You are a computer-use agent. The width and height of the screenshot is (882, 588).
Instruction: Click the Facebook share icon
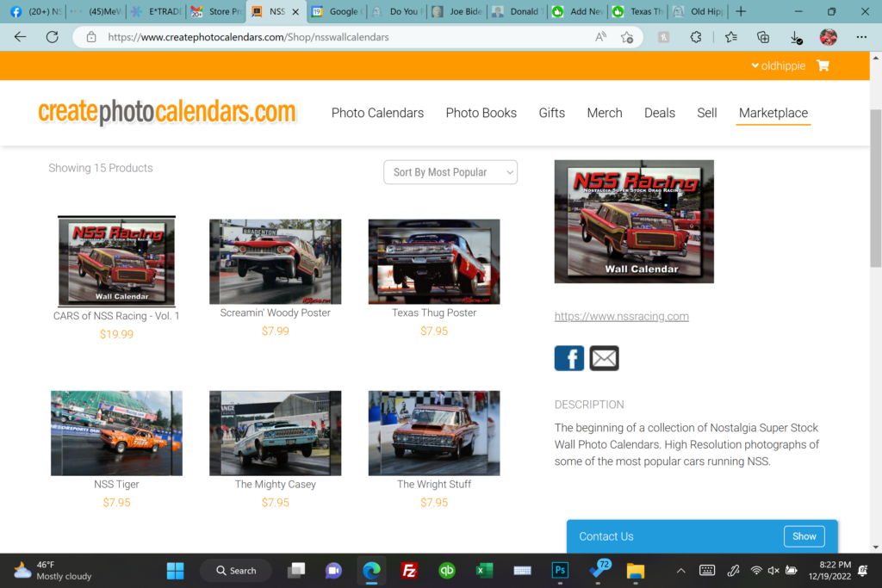click(x=568, y=358)
